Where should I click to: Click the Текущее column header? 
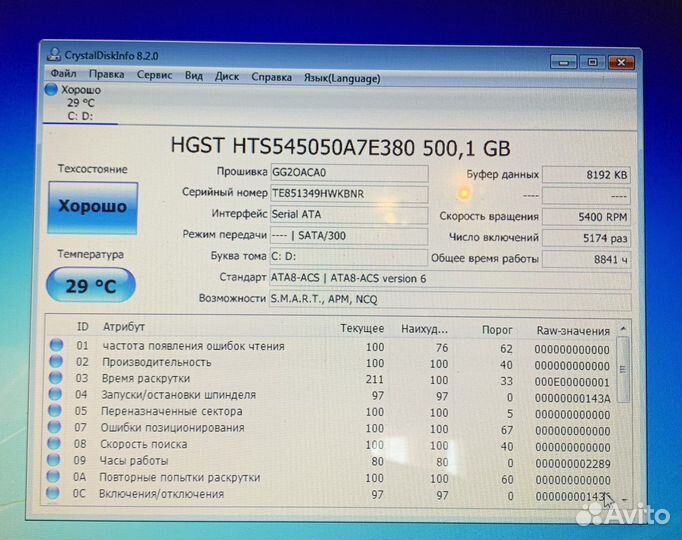pyautogui.click(x=362, y=328)
